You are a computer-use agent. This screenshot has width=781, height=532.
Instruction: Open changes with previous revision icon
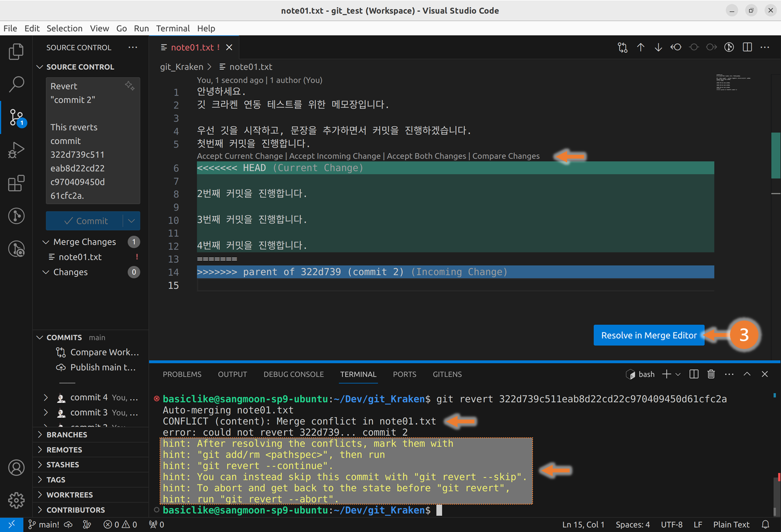tap(676, 47)
